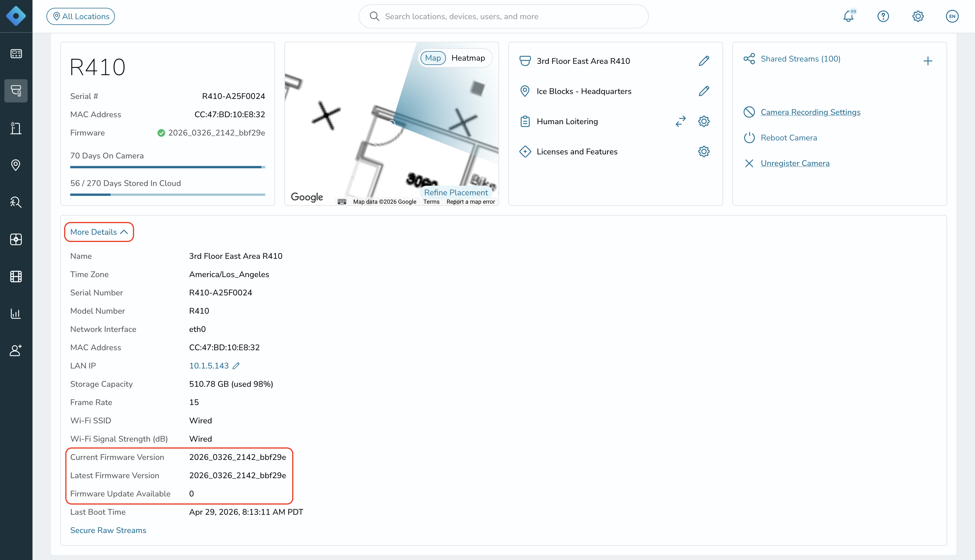Image resolution: width=975 pixels, height=560 pixels.
Task: Open the add user sidebar icon
Action: [x=16, y=351]
